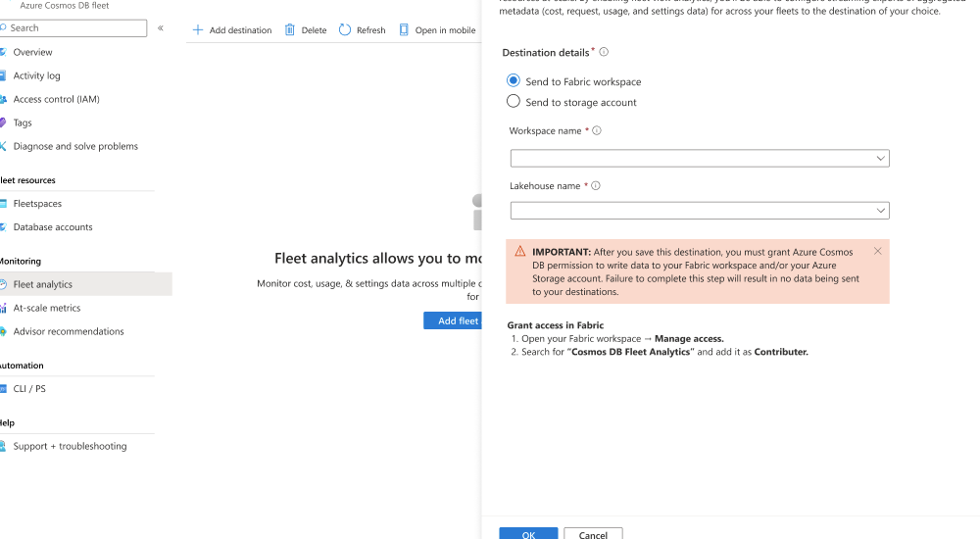Viewport: 980px width, 539px height.
Task: Select Send to storage account option
Action: [x=514, y=102]
